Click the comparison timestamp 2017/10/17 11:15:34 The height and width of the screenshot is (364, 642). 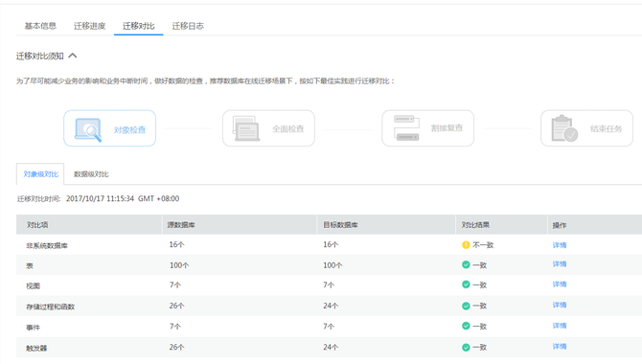(x=100, y=198)
